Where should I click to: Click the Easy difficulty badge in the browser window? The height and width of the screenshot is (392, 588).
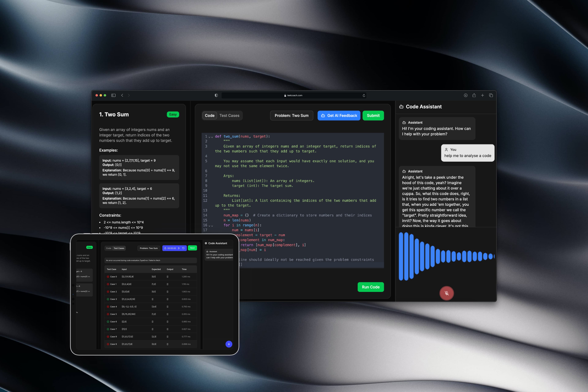(x=173, y=115)
